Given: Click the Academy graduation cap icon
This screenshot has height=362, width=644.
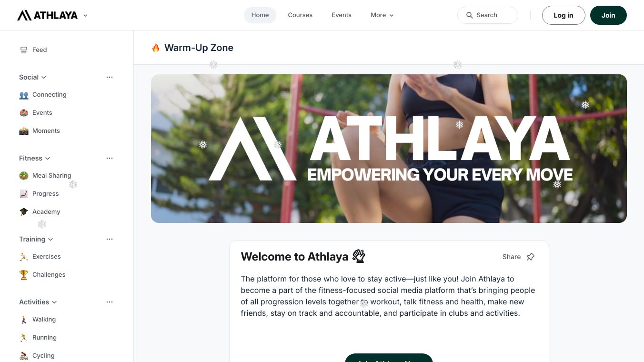Looking at the screenshot, I should (24, 212).
